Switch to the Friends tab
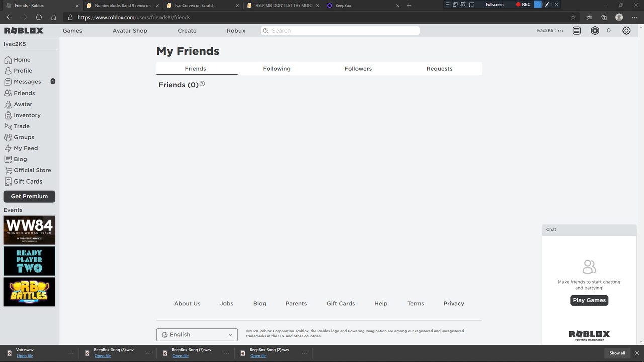Image resolution: width=644 pixels, height=362 pixels. (196, 69)
